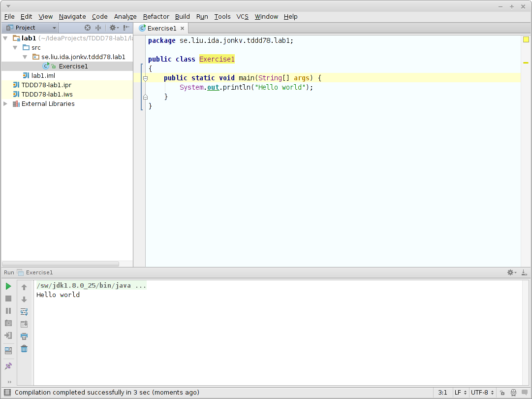The image size is (532, 399).
Task: Hide the Run tool window with the download-arrow icon
Action: point(525,272)
